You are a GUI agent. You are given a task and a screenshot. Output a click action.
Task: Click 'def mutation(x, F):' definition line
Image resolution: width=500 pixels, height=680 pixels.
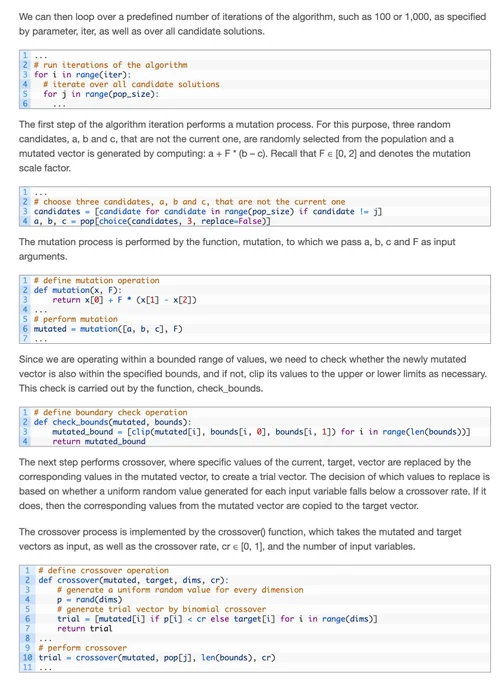click(x=78, y=290)
